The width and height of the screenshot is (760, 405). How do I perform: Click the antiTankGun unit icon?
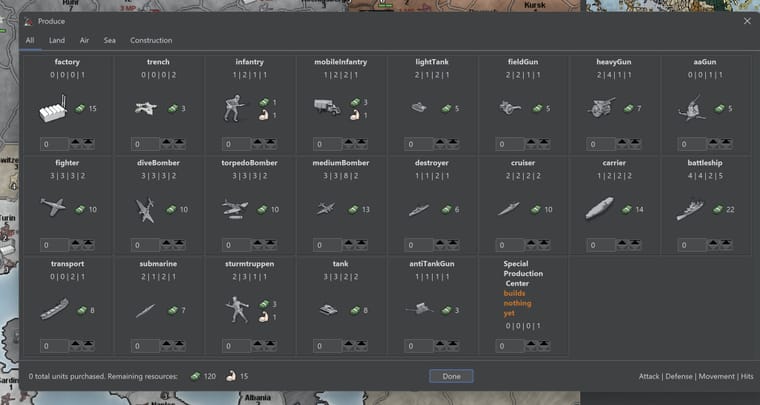(419, 309)
